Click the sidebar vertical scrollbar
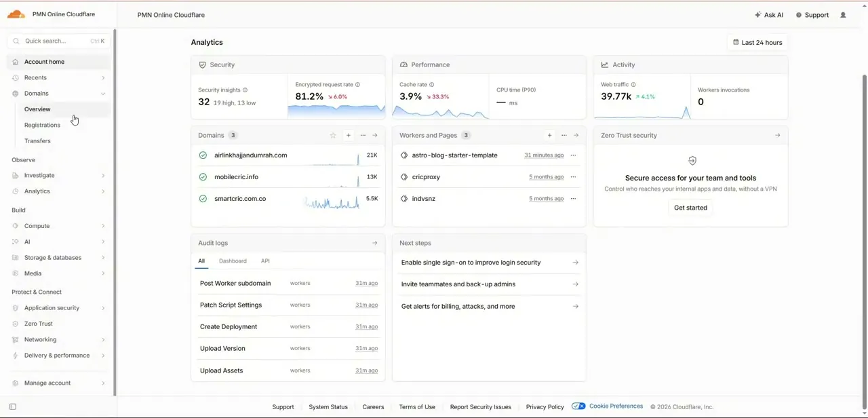The image size is (868, 418). point(115,212)
